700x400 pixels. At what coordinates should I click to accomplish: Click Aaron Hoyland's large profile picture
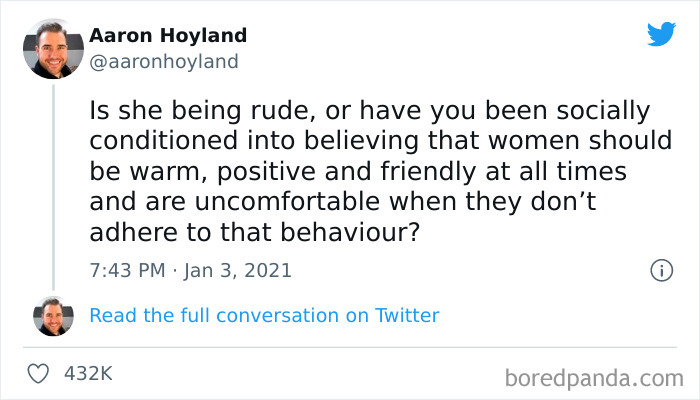[x=53, y=48]
